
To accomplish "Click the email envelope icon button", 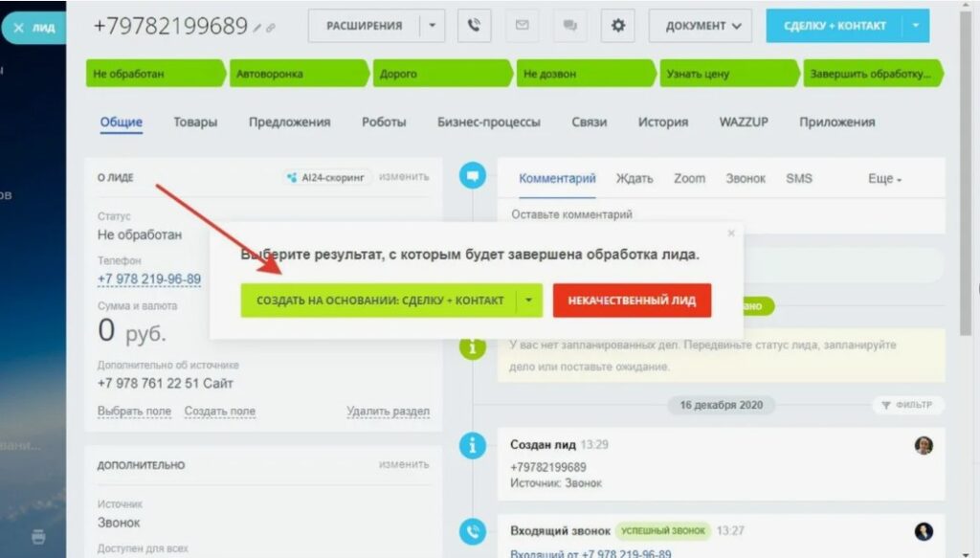I will pos(522,26).
